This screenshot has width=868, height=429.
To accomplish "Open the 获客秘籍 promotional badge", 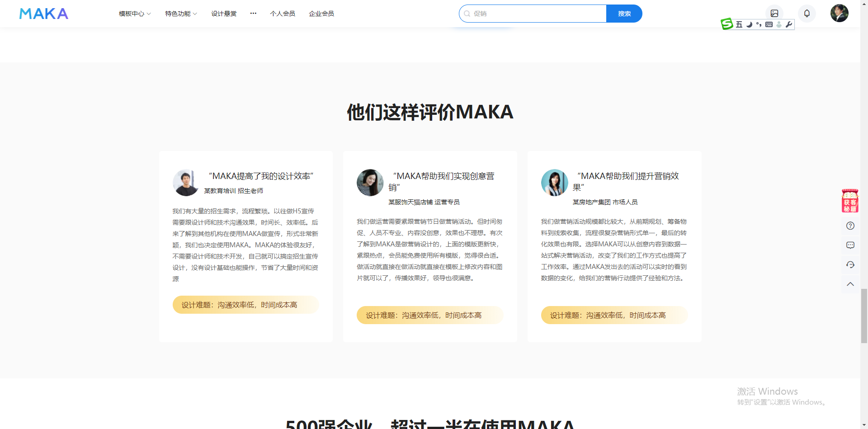I will 850,201.
